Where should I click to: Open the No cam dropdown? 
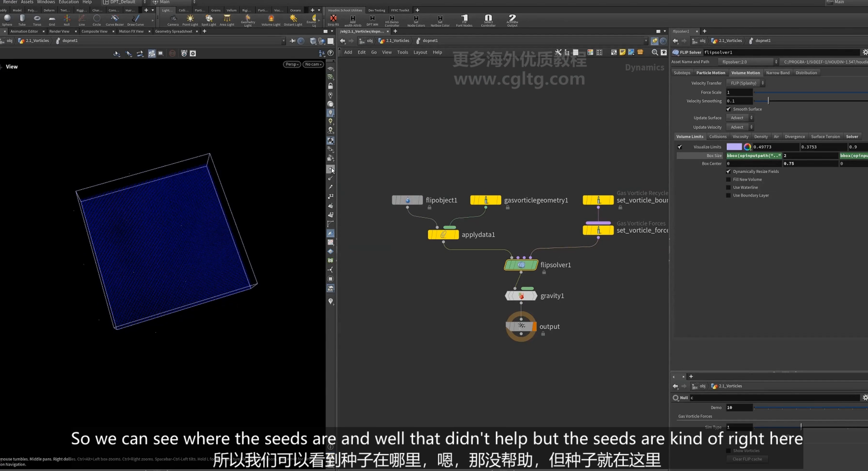click(313, 64)
